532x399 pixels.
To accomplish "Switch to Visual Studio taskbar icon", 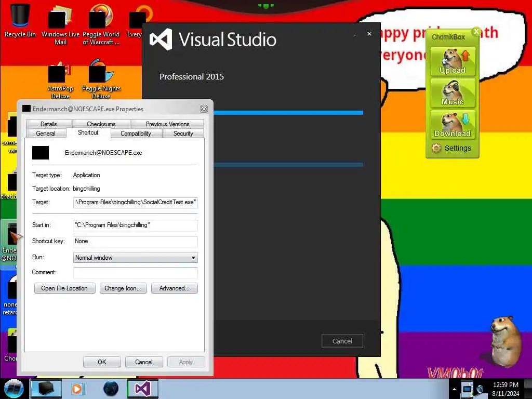I will [143, 389].
